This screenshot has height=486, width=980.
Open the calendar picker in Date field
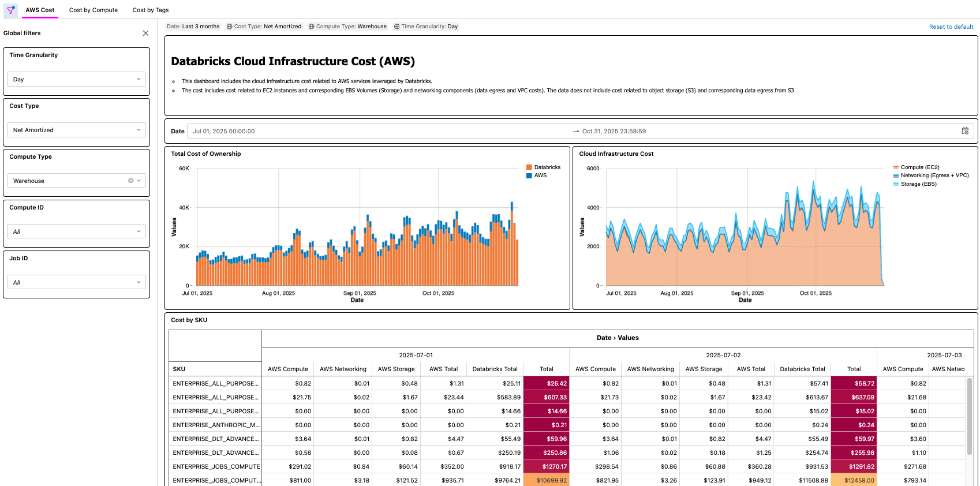pyautogui.click(x=964, y=131)
